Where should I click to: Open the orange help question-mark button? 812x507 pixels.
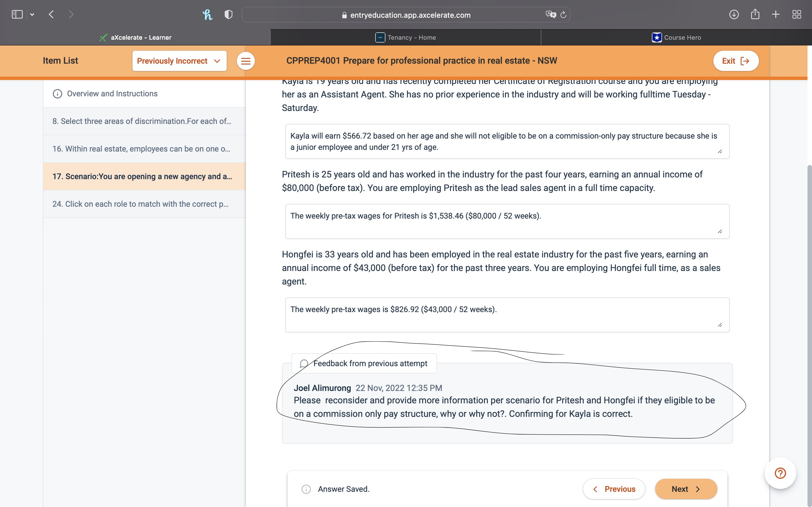780,473
